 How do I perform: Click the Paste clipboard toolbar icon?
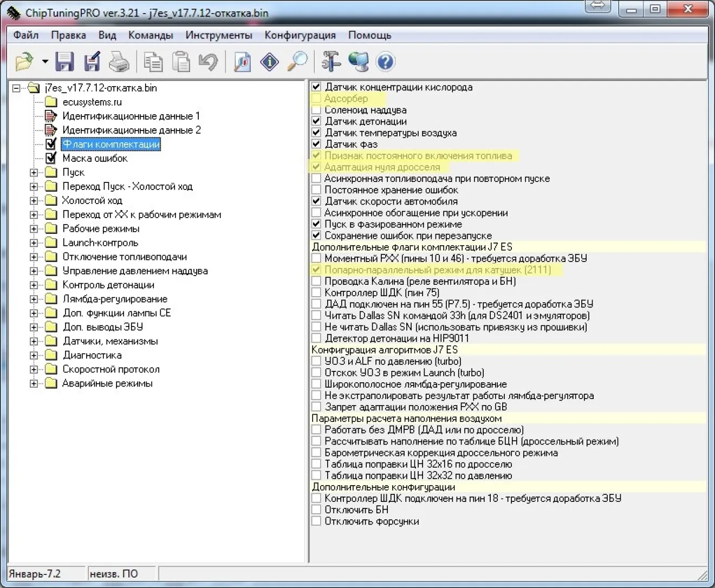[x=181, y=62]
